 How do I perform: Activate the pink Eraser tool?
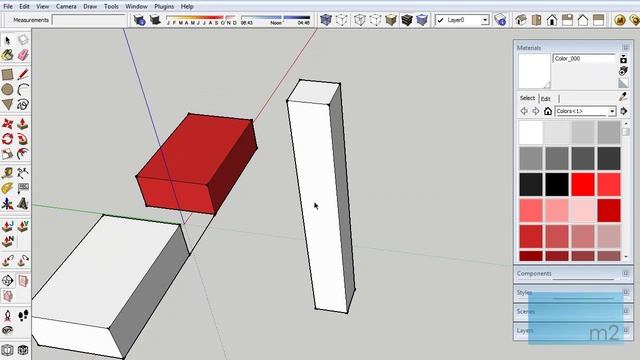click(x=23, y=55)
